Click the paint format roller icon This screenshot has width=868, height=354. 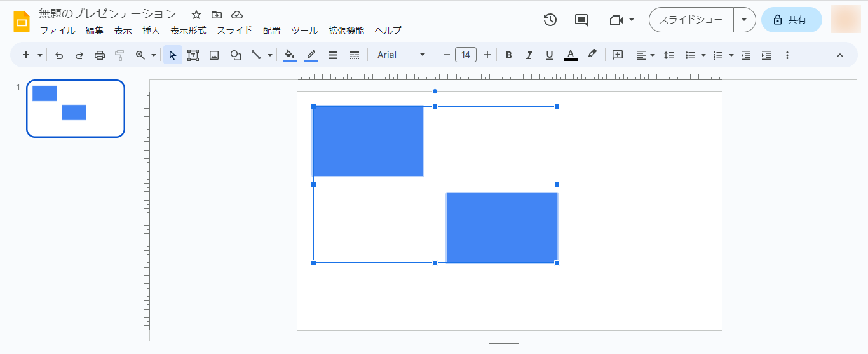pos(119,55)
